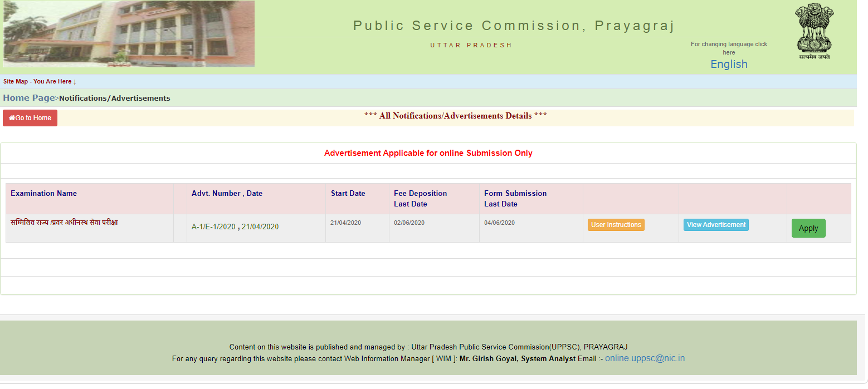
Task: Open Home Page breadcrumb link
Action: (x=29, y=98)
